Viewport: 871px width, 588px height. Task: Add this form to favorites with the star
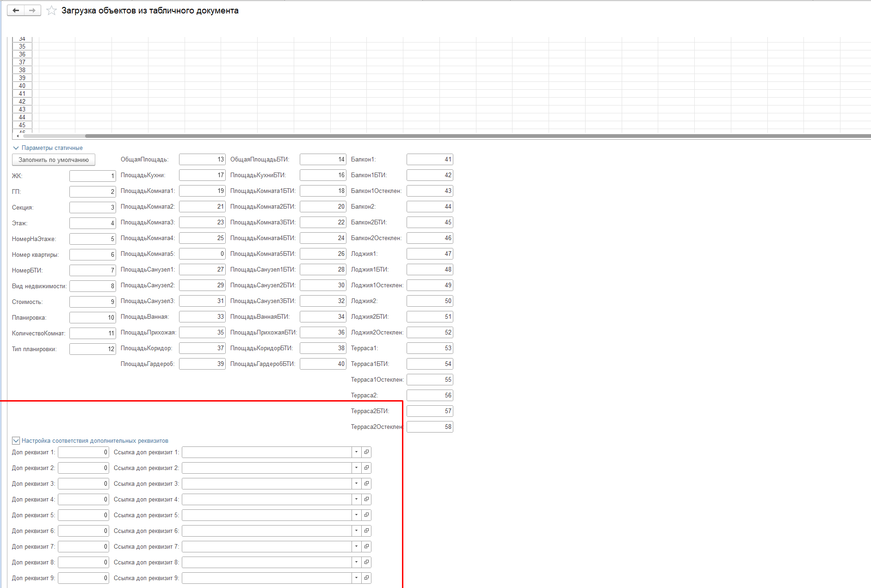(x=51, y=10)
